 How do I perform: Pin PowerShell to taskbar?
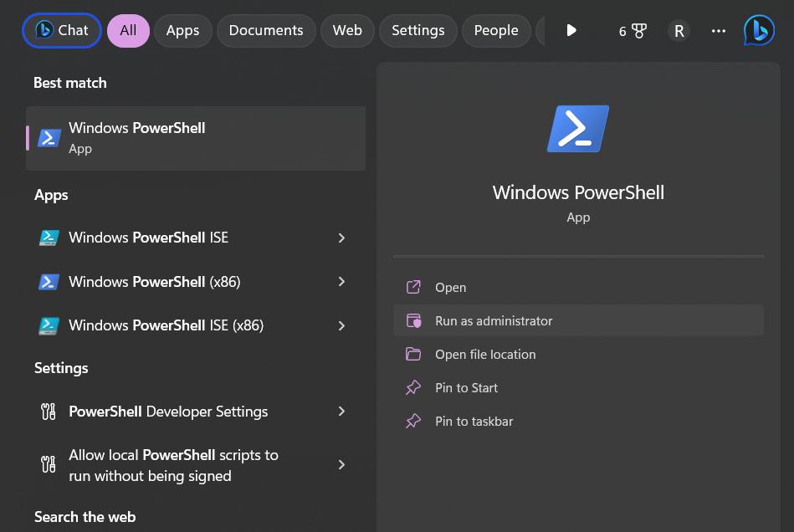click(x=474, y=422)
